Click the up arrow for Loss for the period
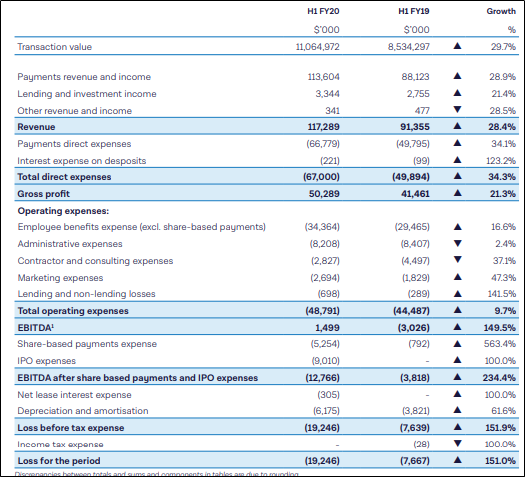This screenshot has height=477, width=525. coord(457,460)
